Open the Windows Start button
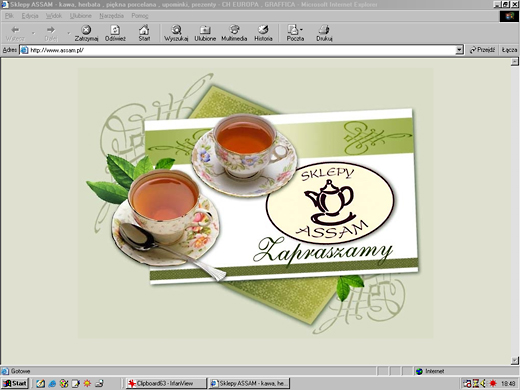 [x=15, y=383]
